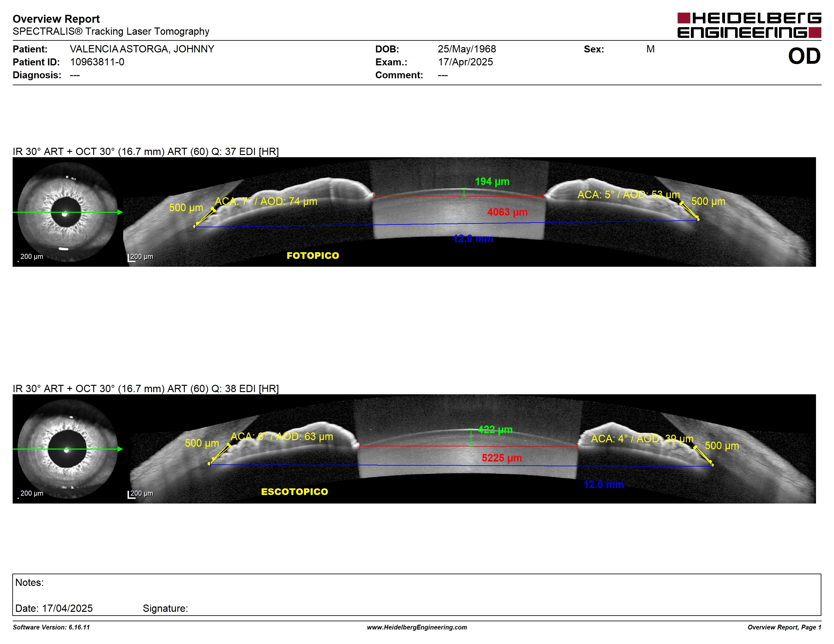
Task: Click the 4063 µm red measurement
Action: pos(507,212)
